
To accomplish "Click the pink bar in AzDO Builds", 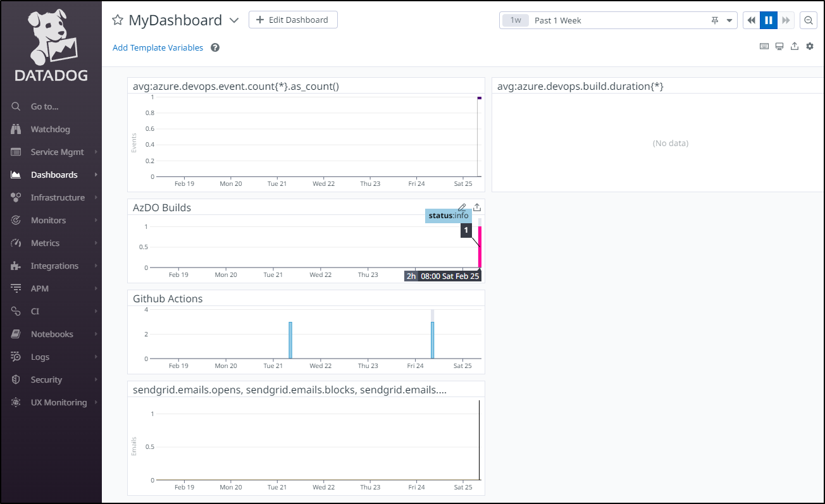I will tap(480, 247).
